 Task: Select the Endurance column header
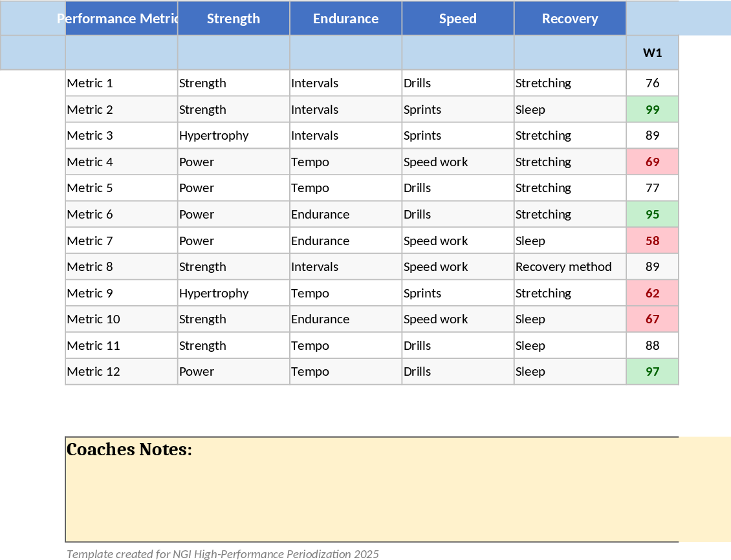tap(345, 19)
